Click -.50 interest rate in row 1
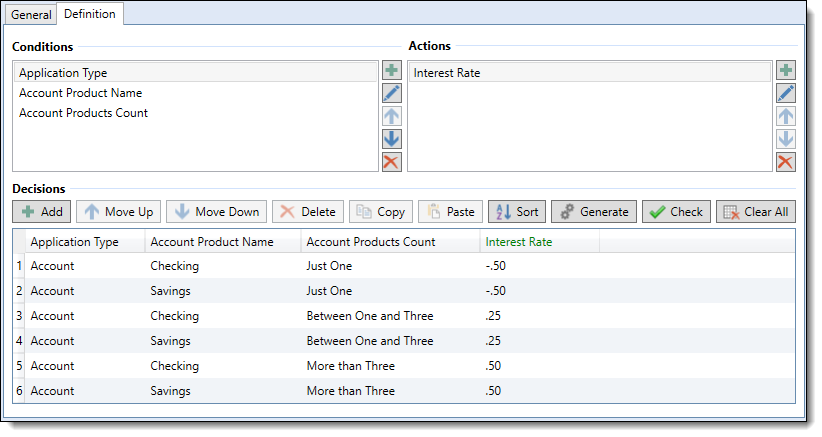Screen dimensions: 822x437 495,266
